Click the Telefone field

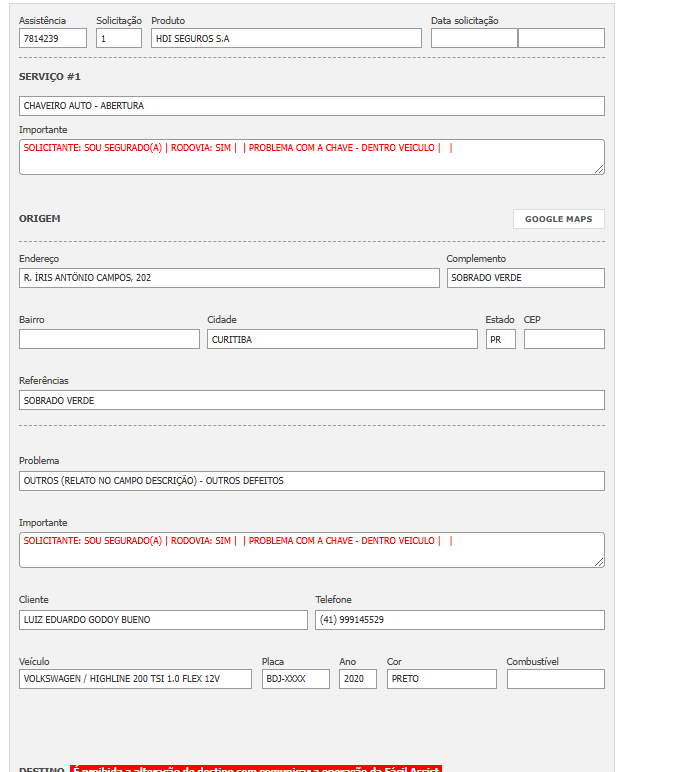459,620
